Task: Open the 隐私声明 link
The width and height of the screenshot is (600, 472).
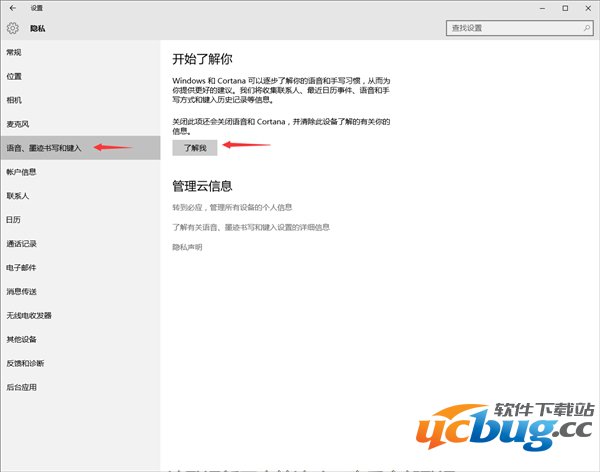Action: (x=187, y=247)
